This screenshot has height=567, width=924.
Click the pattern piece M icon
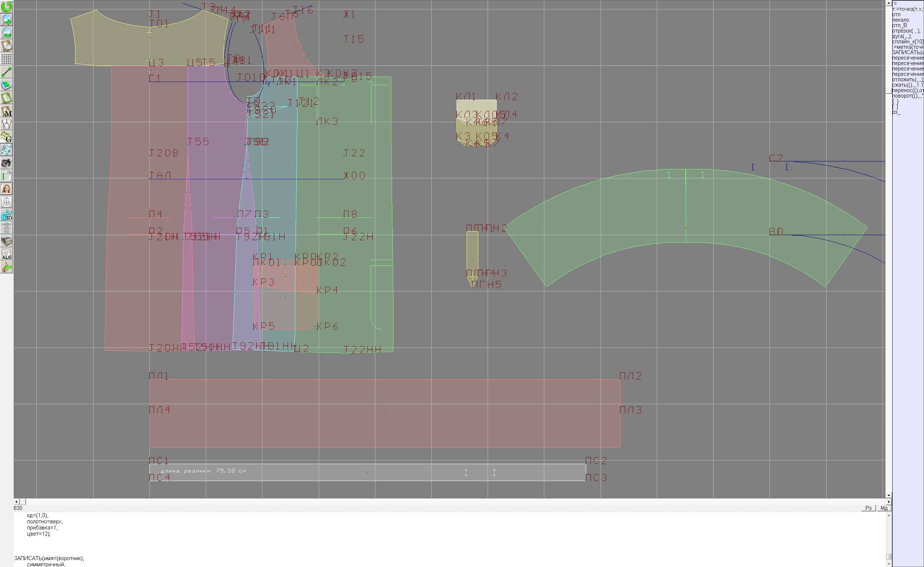pos(6,111)
